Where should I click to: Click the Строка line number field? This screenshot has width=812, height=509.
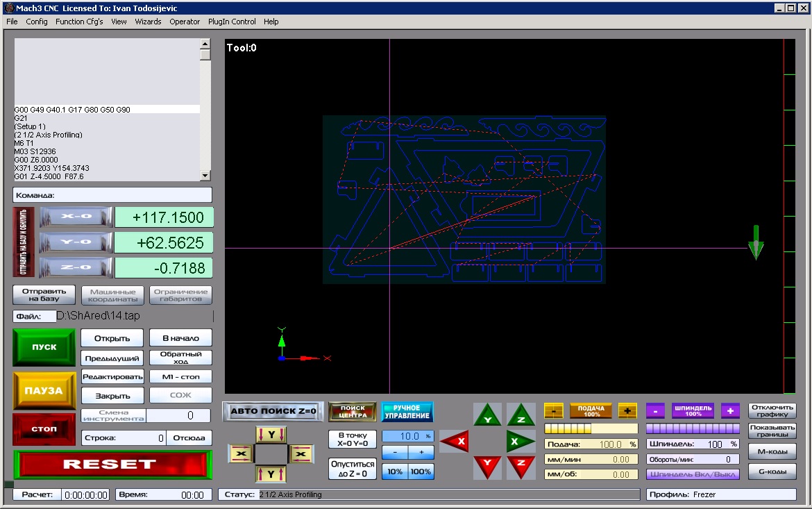124,437
